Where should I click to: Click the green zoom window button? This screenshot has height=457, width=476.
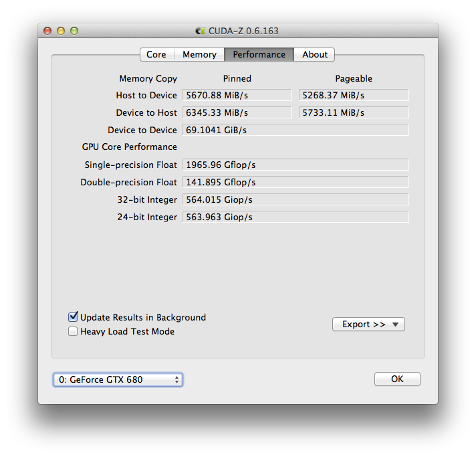tap(74, 31)
